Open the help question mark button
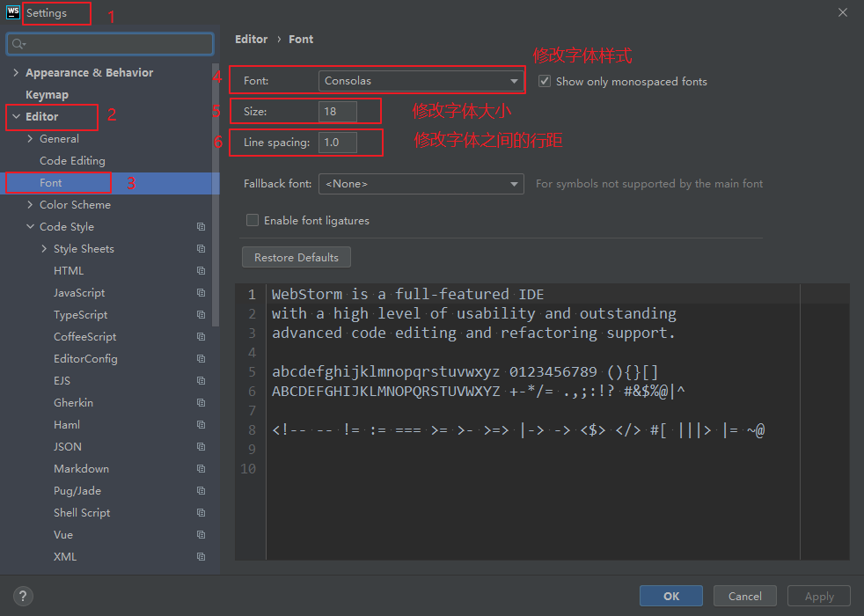Viewport: 864px width, 616px height. pyautogui.click(x=23, y=596)
